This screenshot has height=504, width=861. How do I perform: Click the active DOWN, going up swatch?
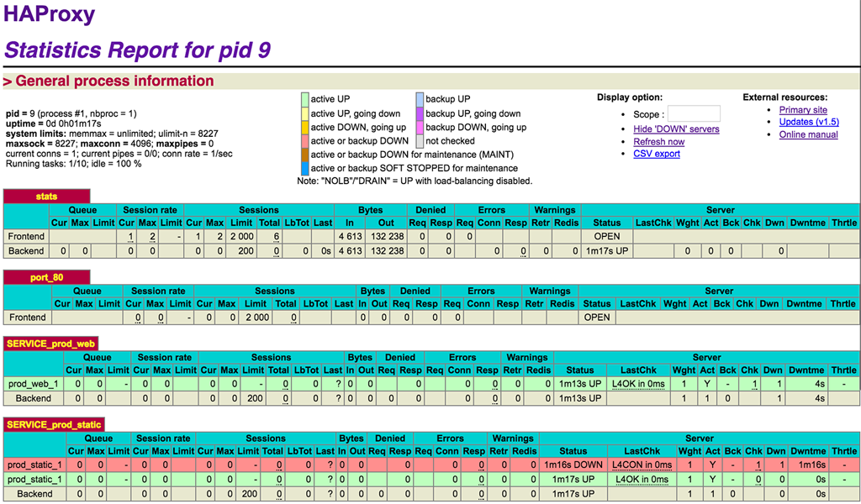(x=304, y=127)
